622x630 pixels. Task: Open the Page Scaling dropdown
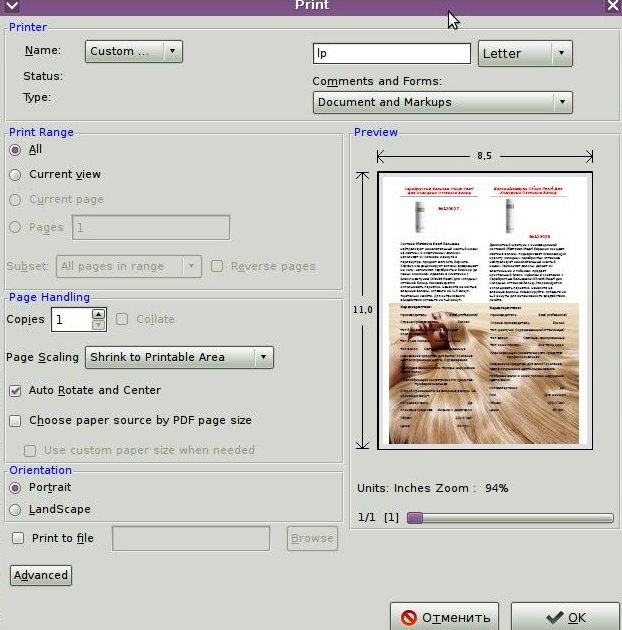click(179, 357)
